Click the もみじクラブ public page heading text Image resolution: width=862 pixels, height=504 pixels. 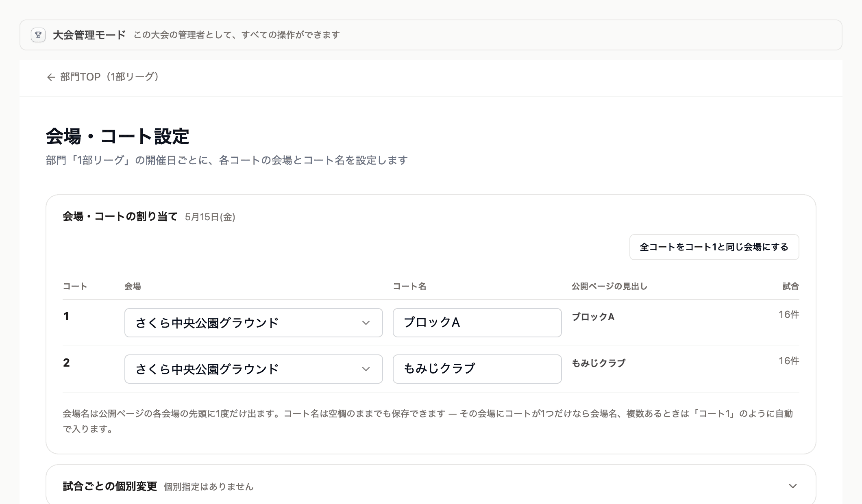click(x=599, y=363)
